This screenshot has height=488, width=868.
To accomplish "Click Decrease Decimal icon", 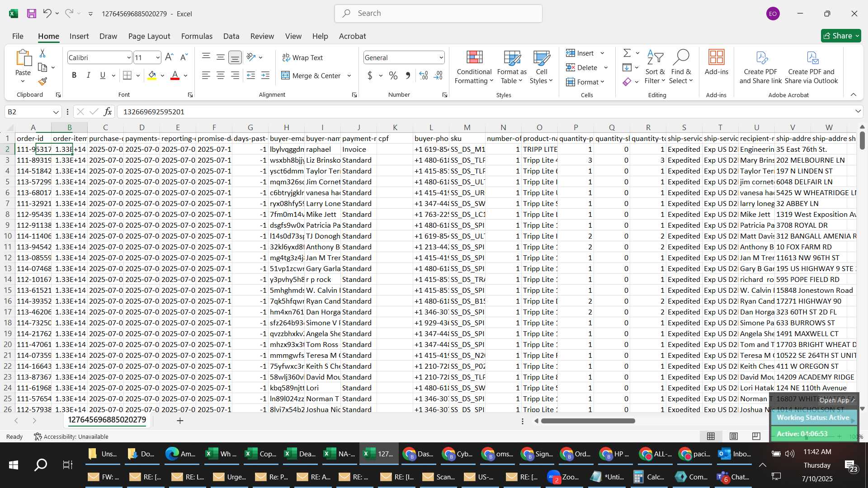I will [x=438, y=75].
